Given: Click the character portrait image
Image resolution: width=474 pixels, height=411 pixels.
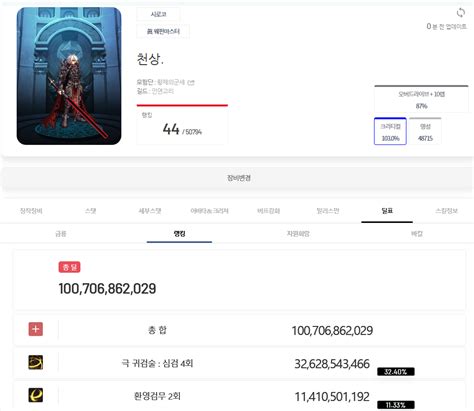Looking at the screenshot, I should click(69, 76).
